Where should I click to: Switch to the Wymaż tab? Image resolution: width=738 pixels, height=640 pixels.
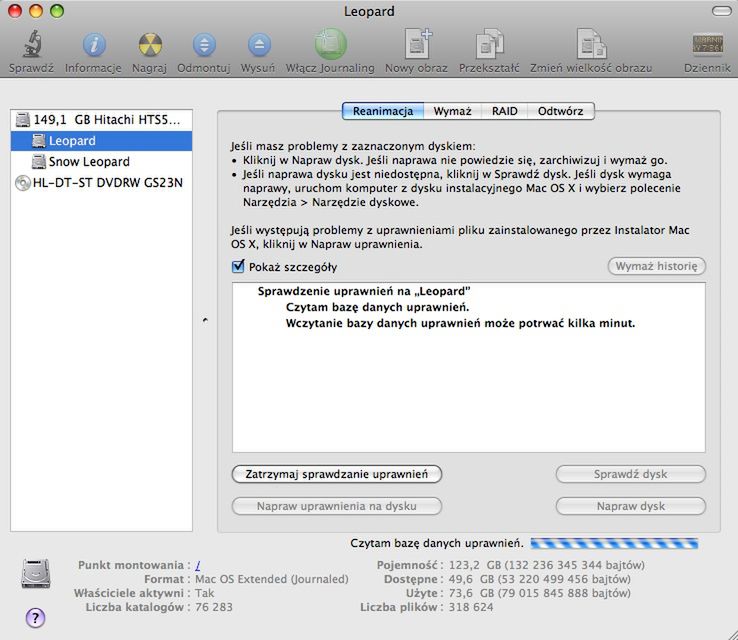(x=452, y=111)
